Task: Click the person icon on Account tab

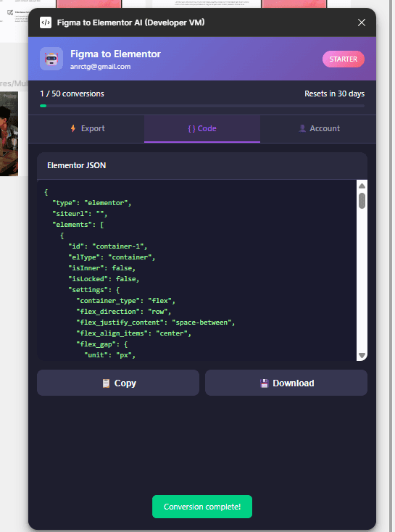Action: click(302, 128)
